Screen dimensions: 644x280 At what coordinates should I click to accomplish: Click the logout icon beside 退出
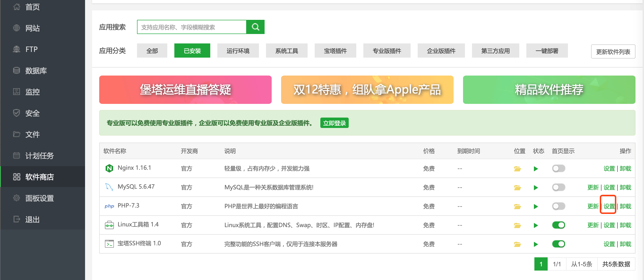[x=17, y=219]
